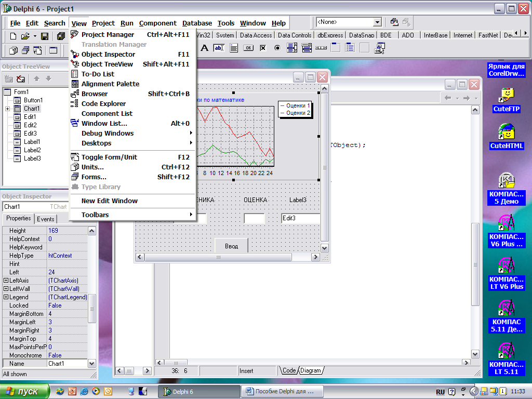Click move up arrow in Object TreeView
Viewport: 532px width, 399px height.
point(37,79)
